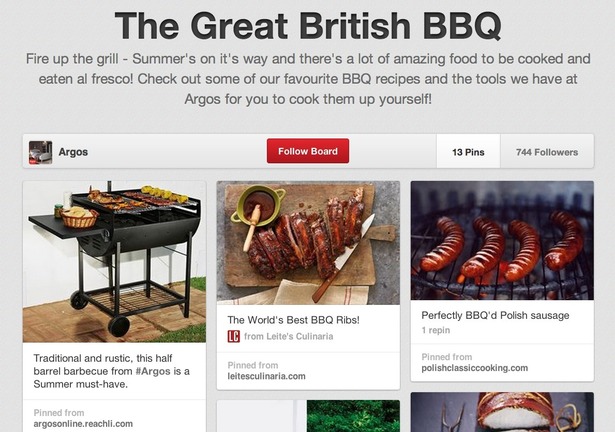This screenshot has height=432, width=615.
Task: Open the Argos profile name link
Action: [73, 152]
